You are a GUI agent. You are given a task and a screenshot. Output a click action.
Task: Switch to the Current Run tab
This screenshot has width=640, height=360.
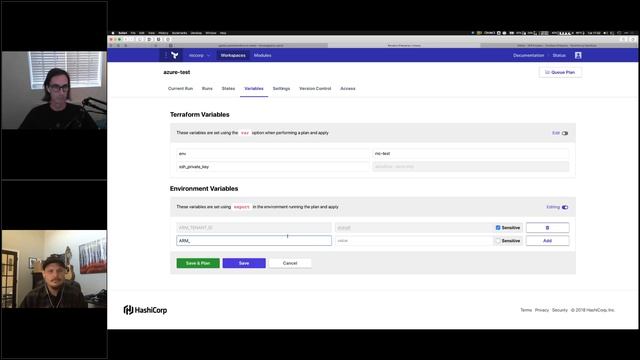pos(180,89)
